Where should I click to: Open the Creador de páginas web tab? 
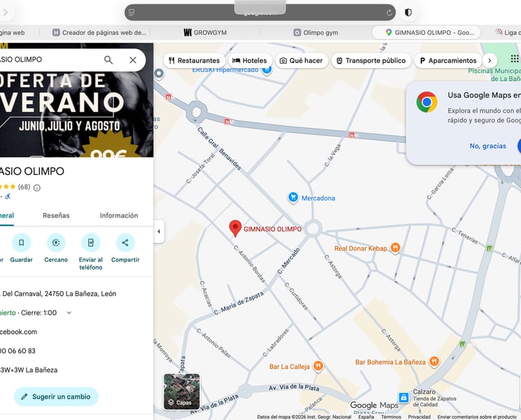99,33
